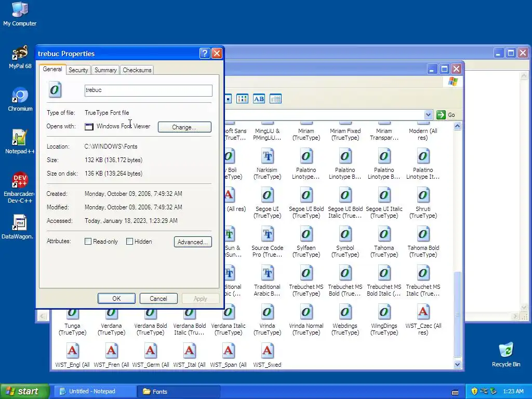
Task: Click the Fonts window vertical scrollbar thumb
Action: click(x=457, y=314)
